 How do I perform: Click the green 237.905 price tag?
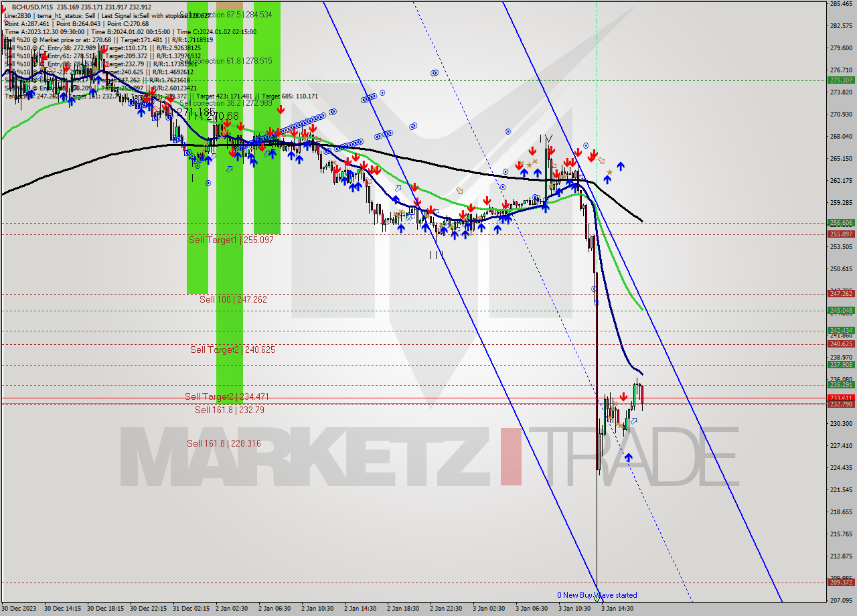point(841,365)
